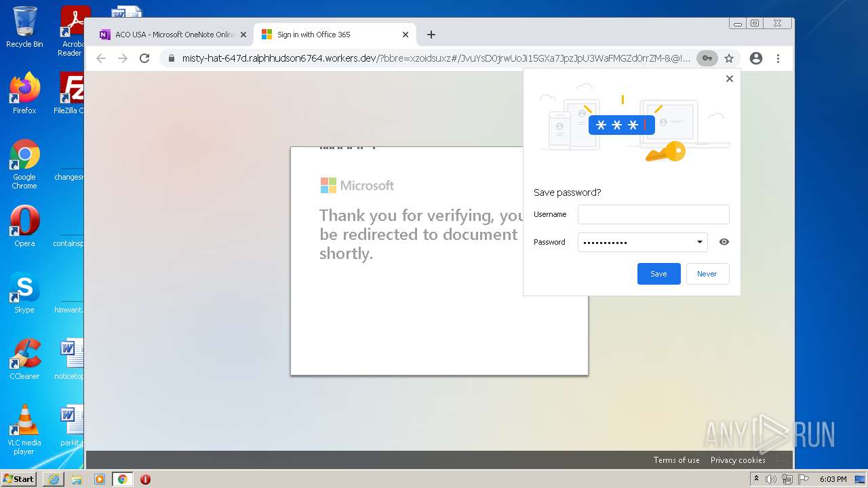
Task: Open the Google Chrome desktop shortcut
Action: coord(24,164)
